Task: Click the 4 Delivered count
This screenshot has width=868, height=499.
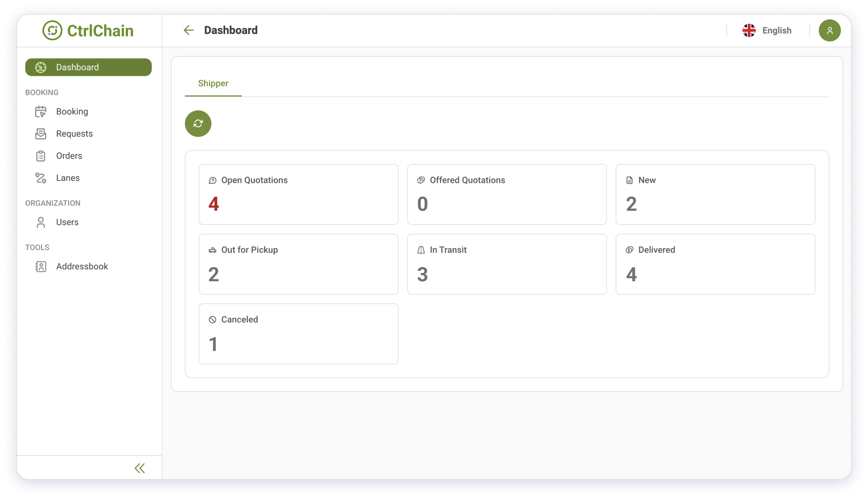Action: coord(631,274)
